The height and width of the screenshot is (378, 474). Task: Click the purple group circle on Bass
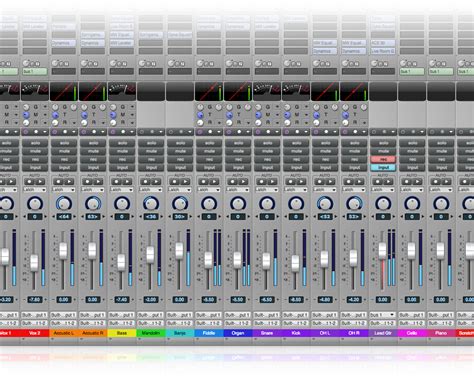(x=113, y=132)
